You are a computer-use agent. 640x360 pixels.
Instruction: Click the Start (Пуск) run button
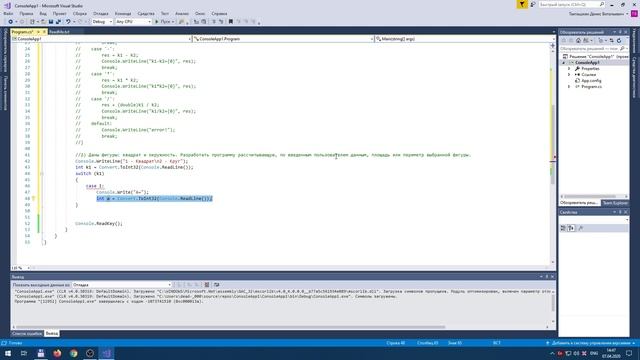point(164,22)
